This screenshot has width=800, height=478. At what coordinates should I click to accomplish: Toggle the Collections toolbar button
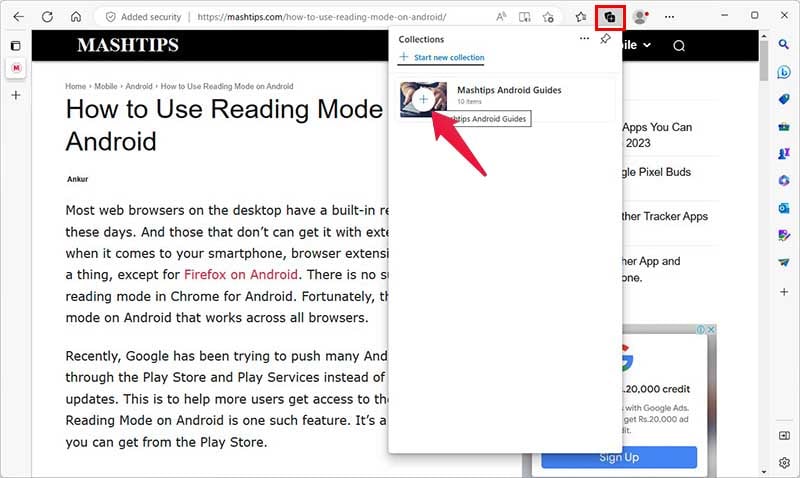[610, 17]
